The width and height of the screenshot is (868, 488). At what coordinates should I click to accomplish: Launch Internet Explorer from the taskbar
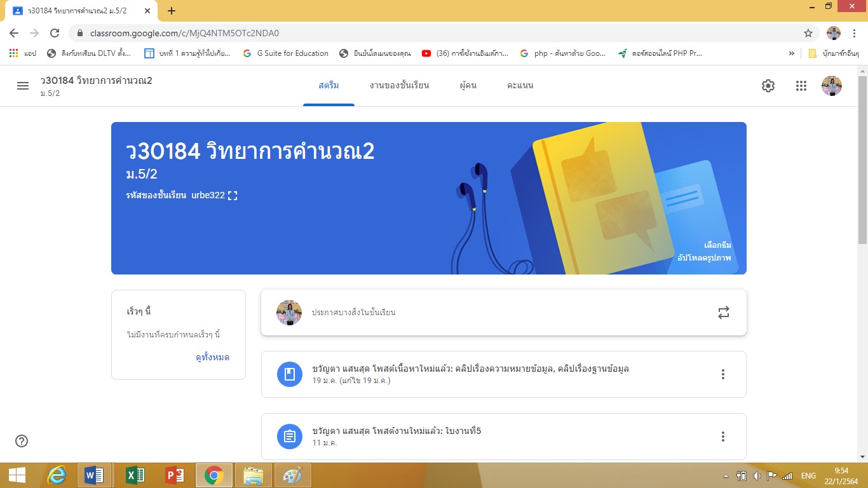click(x=57, y=475)
